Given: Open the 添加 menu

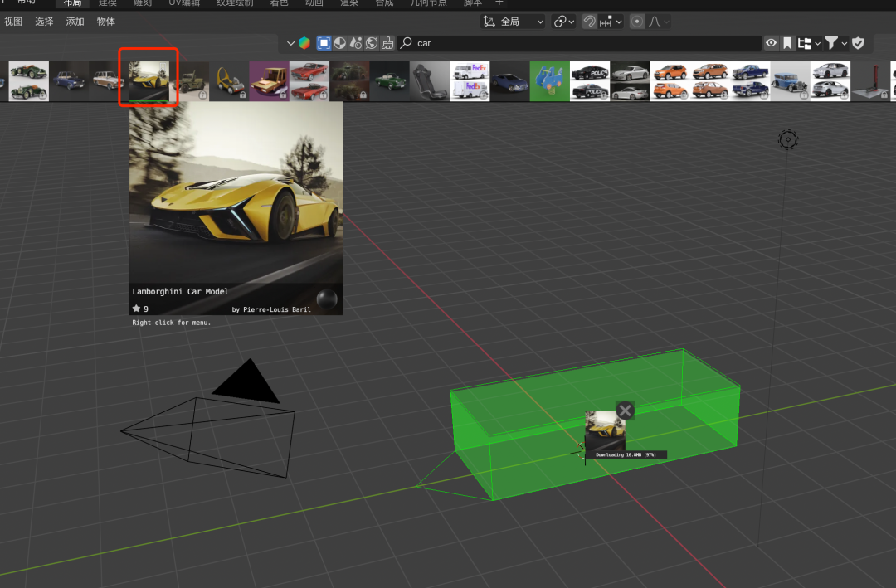Looking at the screenshot, I should pos(75,22).
